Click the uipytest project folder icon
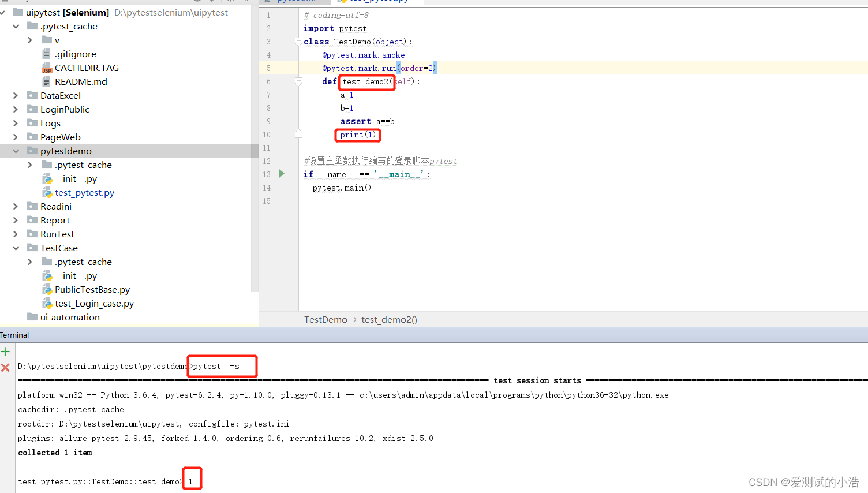 click(x=18, y=12)
